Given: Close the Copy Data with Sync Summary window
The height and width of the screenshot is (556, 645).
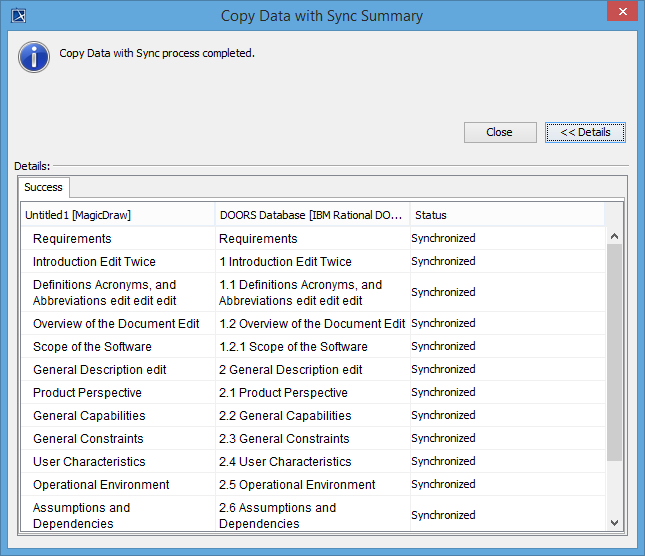Looking at the screenshot, I should [x=620, y=13].
